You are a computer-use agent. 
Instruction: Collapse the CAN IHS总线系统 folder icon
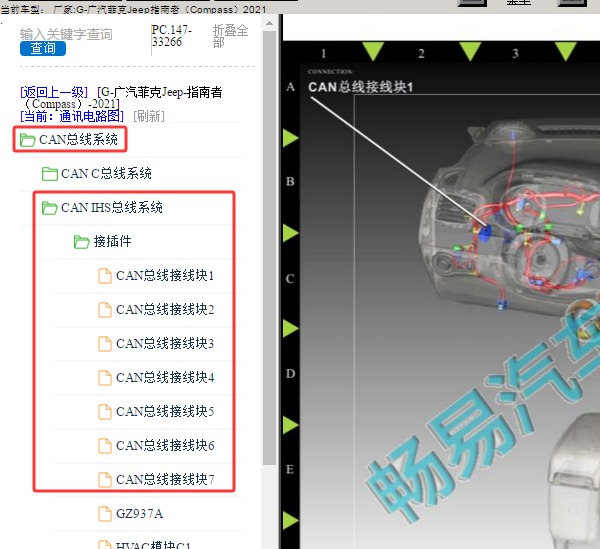50,208
